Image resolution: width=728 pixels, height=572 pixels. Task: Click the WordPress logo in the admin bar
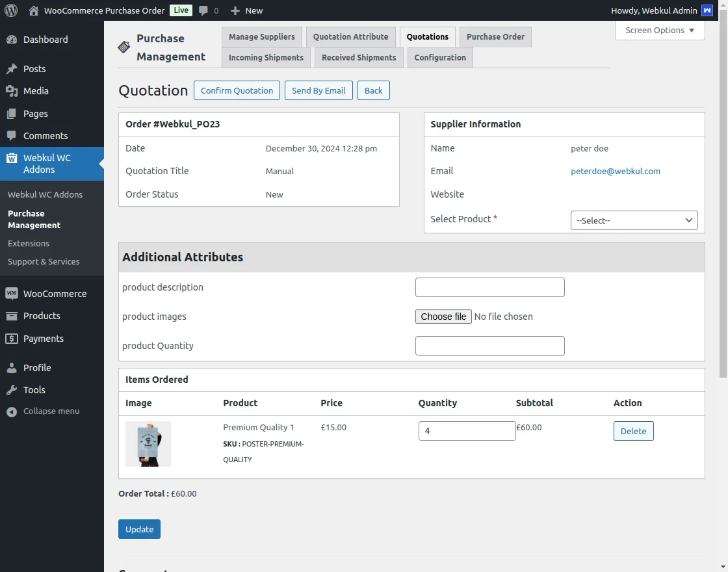[10, 10]
